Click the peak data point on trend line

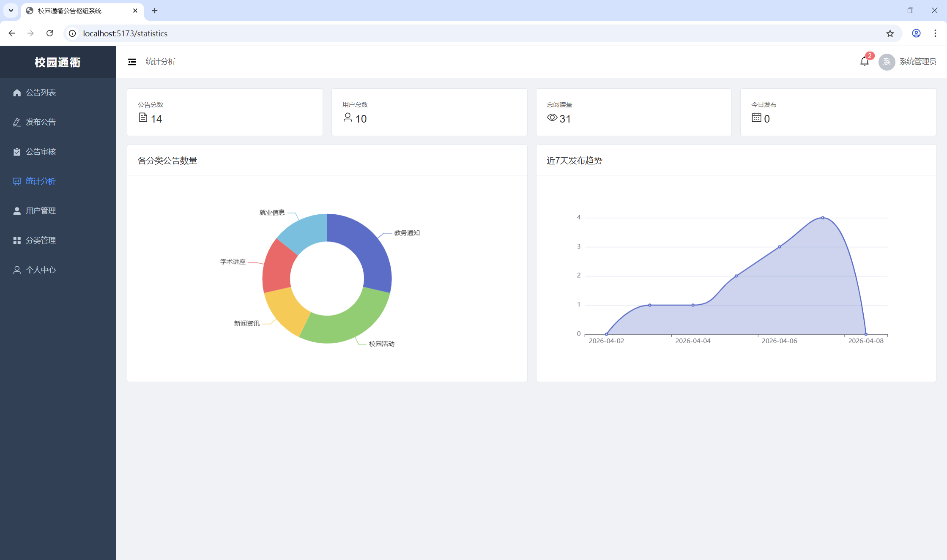pos(822,218)
